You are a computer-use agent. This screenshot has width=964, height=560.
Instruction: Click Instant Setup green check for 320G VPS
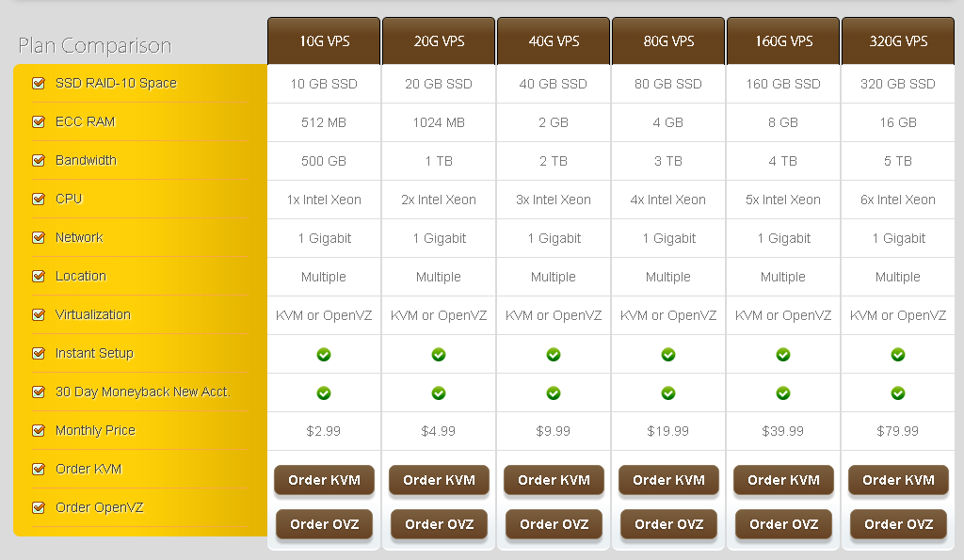898,355
